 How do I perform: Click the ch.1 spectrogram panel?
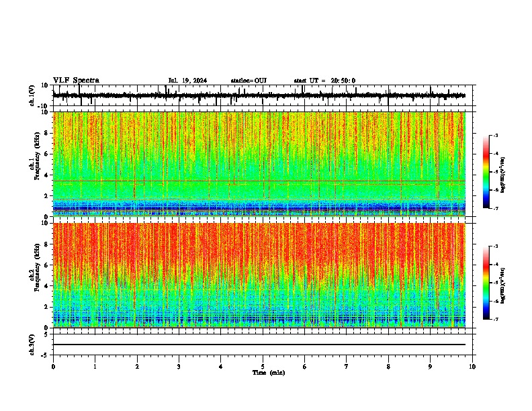[259, 164]
